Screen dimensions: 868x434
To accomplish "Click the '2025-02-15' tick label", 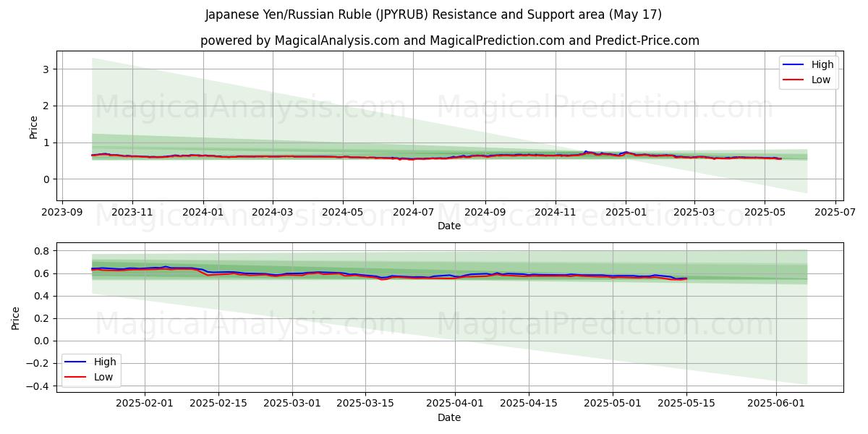I will (x=218, y=404).
